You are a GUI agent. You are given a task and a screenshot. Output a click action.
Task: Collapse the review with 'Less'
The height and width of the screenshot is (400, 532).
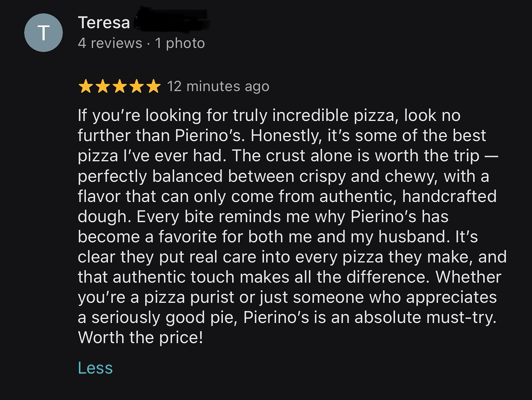(95, 368)
